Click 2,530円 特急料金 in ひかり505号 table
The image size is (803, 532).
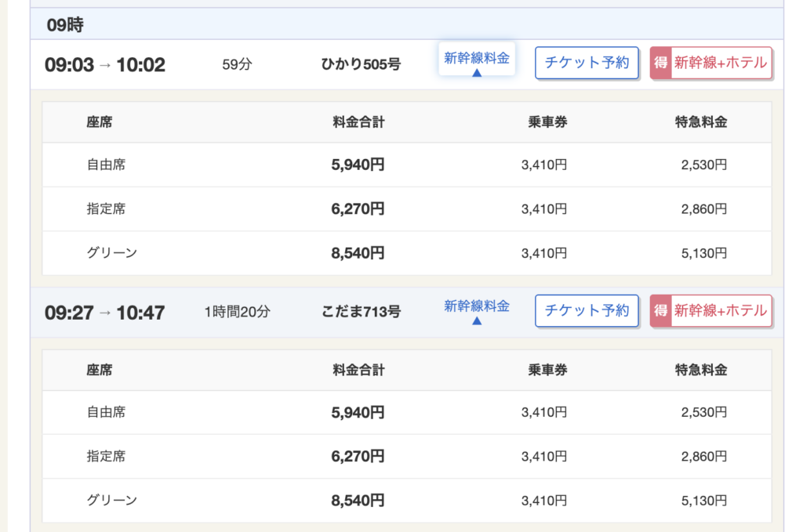click(704, 165)
